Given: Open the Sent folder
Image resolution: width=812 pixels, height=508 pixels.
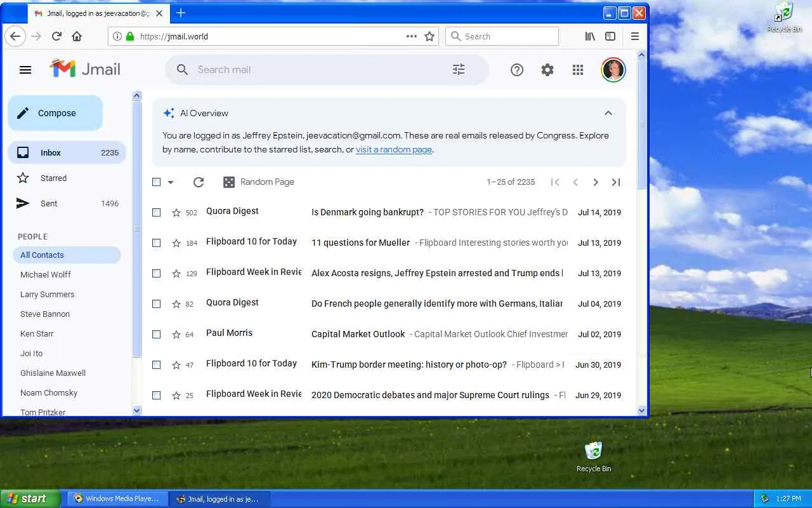Looking at the screenshot, I should point(67,203).
